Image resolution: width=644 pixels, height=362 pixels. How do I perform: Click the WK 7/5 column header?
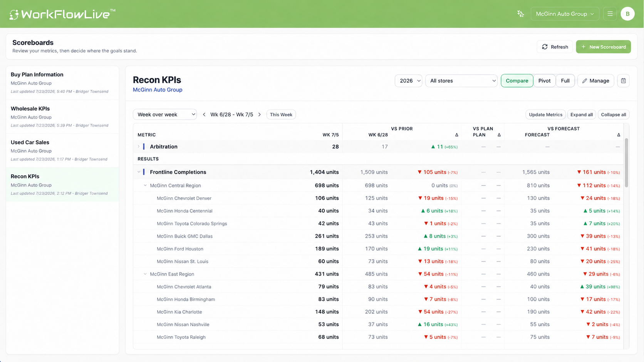click(x=330, y=135)
